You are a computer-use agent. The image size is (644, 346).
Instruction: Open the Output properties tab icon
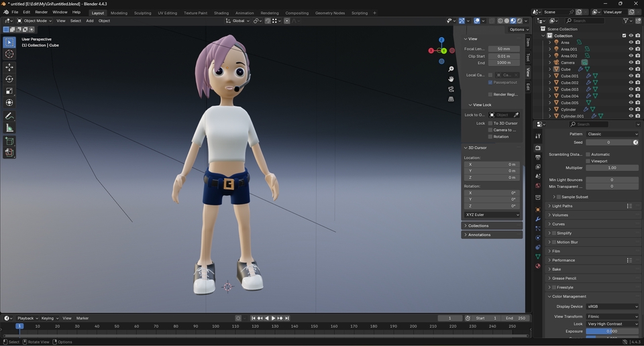pos(538,158)
